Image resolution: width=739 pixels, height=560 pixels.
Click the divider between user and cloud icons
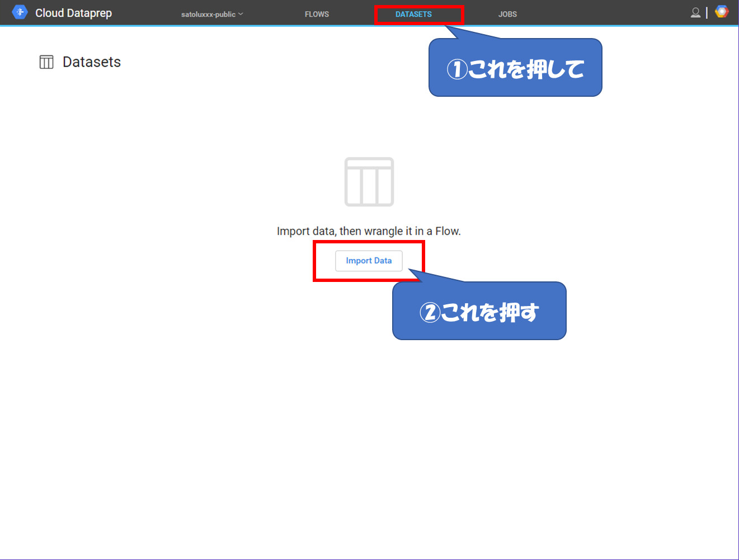click(707, 12)
